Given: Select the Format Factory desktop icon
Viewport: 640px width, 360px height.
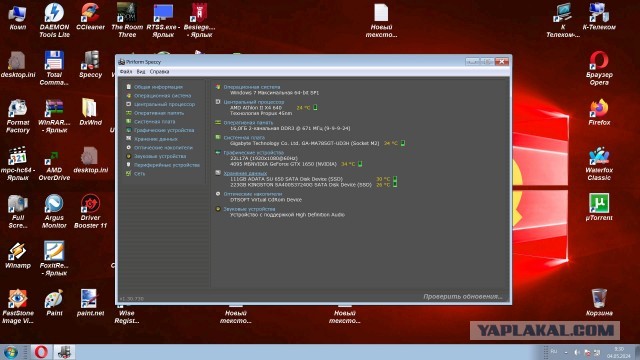Looking at the screenshot, I should coord(18,116).
